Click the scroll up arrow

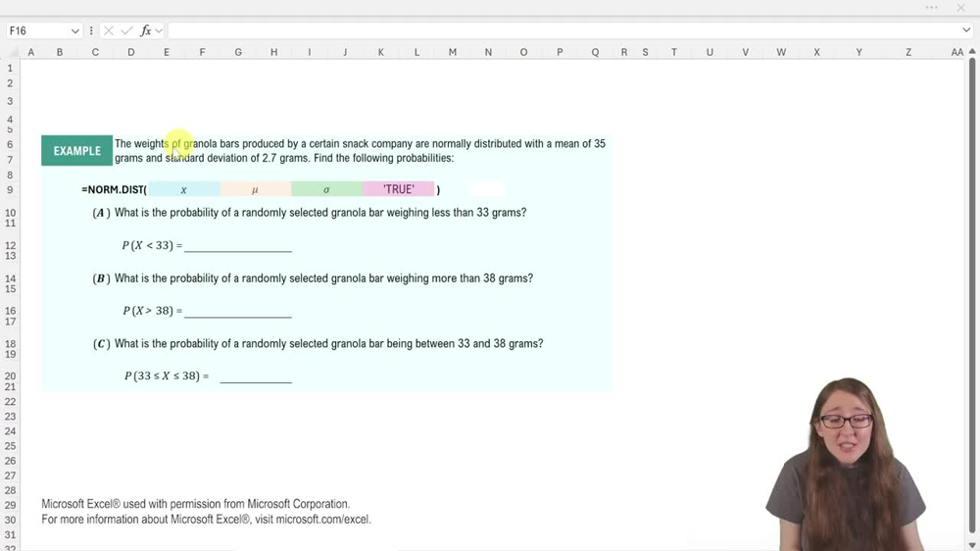click(972, 51)
